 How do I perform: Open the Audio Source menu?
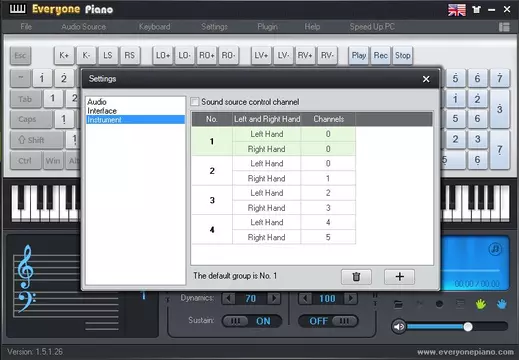pyautogui.click(x=84, y=27)
